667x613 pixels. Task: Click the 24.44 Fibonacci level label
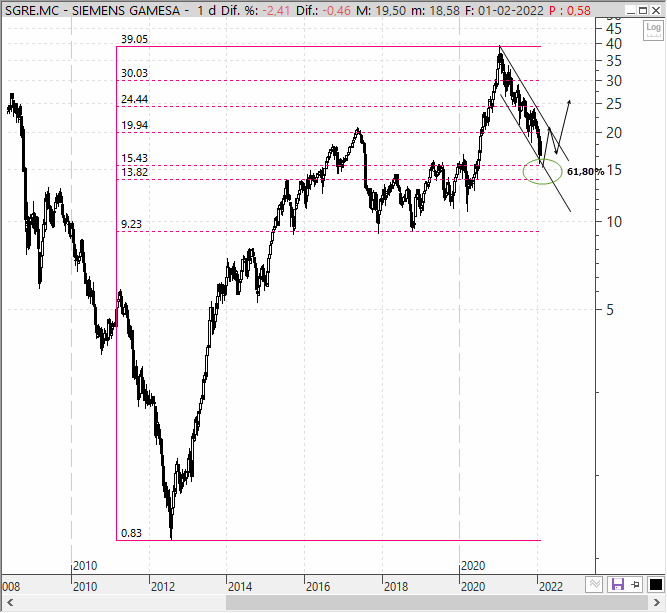pos(134,100)
